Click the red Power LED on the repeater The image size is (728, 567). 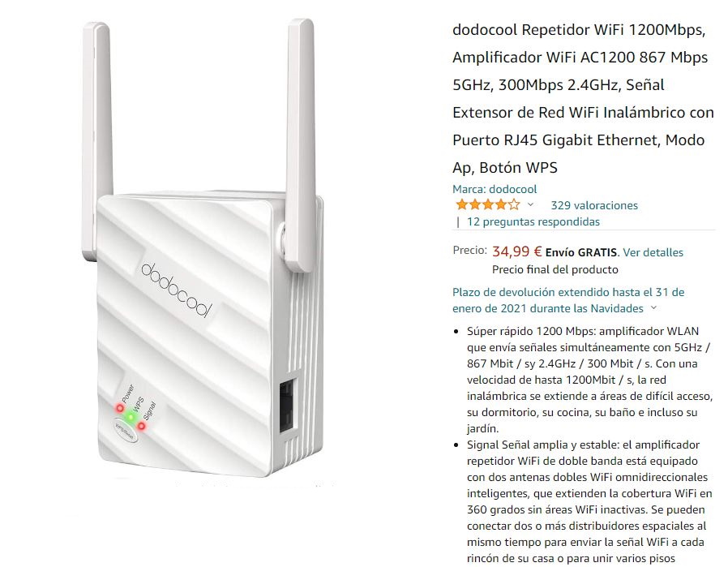(x=120, y=408)
